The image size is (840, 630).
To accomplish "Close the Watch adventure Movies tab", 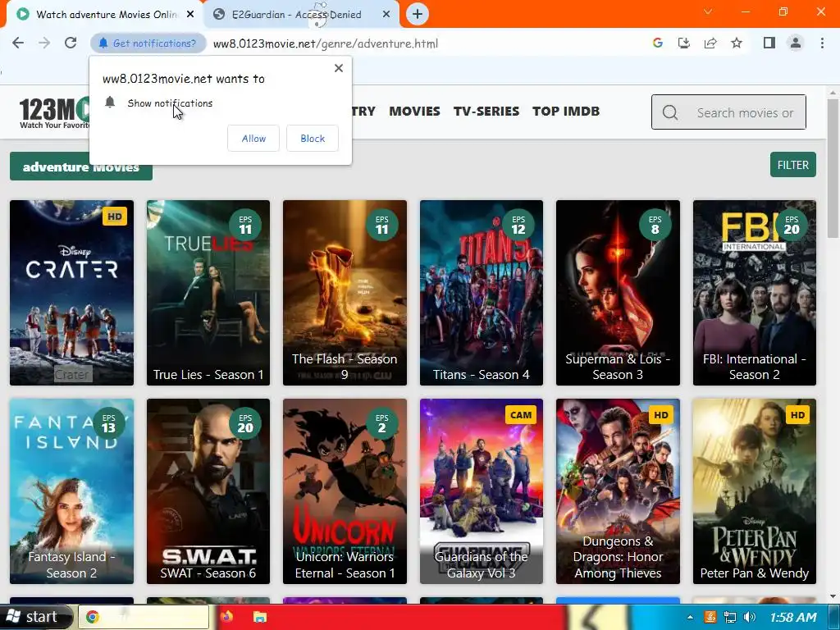I will pos(190,15).
